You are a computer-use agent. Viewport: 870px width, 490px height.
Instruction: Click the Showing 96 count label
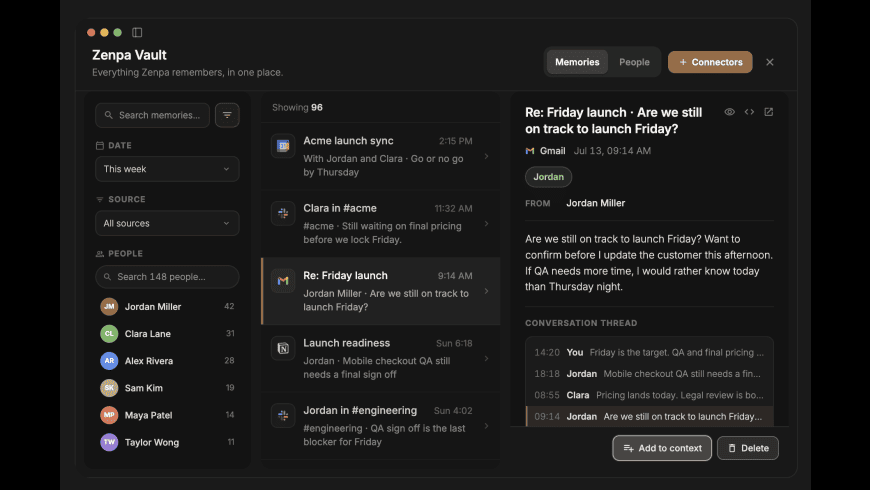tap(297, 108)
